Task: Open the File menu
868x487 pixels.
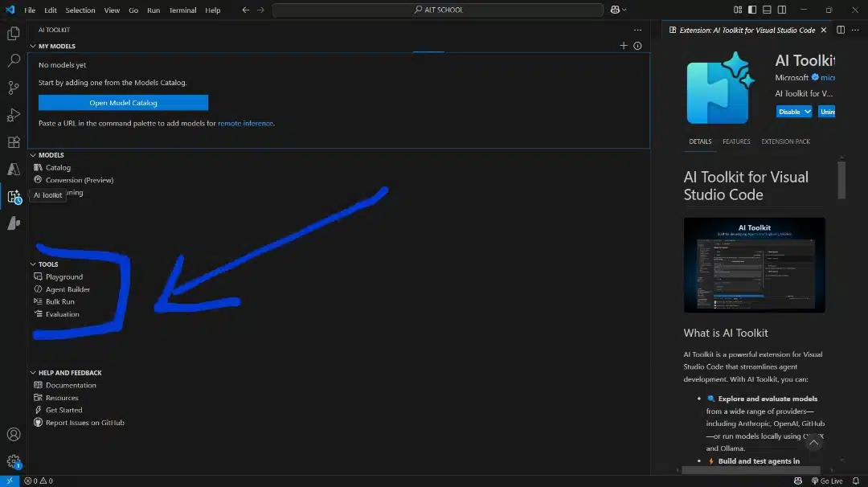Action: pos(30,10)
